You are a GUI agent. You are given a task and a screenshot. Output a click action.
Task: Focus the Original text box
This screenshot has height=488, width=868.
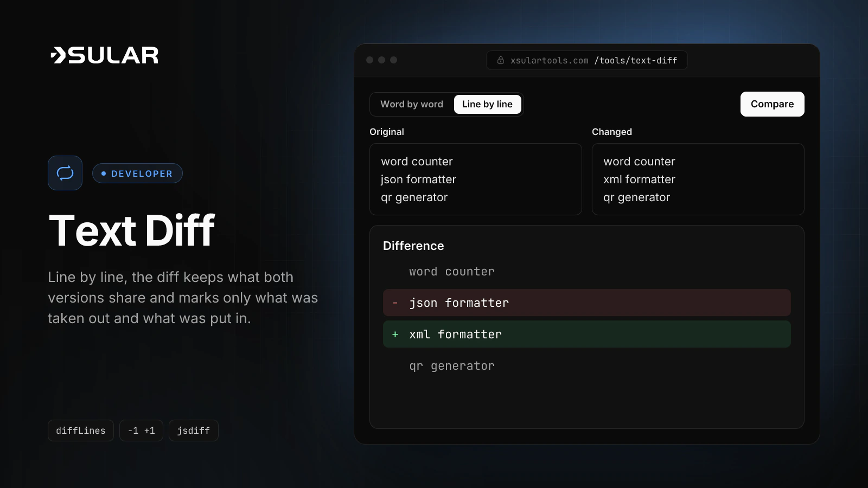[476, 179]
